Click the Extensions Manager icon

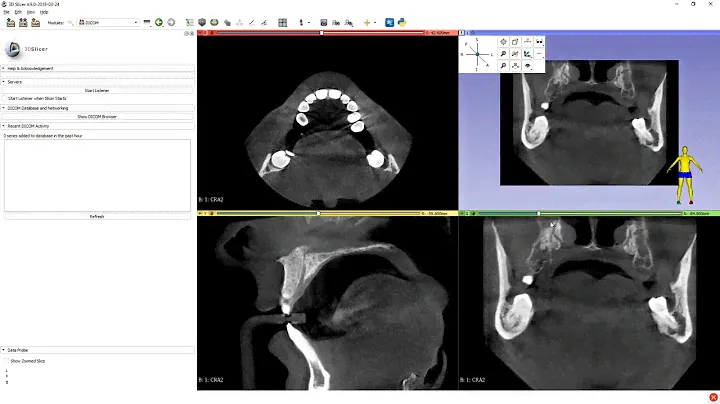[x=390, y=22]
